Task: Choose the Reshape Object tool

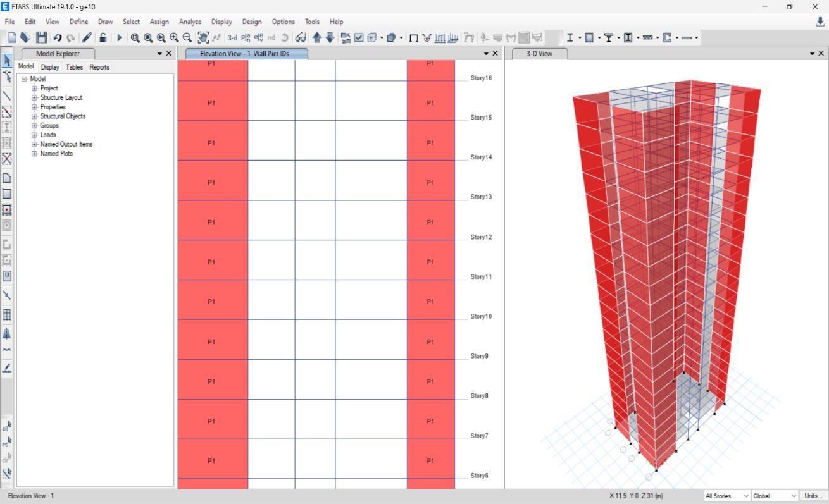Action: tap(7, 77)
